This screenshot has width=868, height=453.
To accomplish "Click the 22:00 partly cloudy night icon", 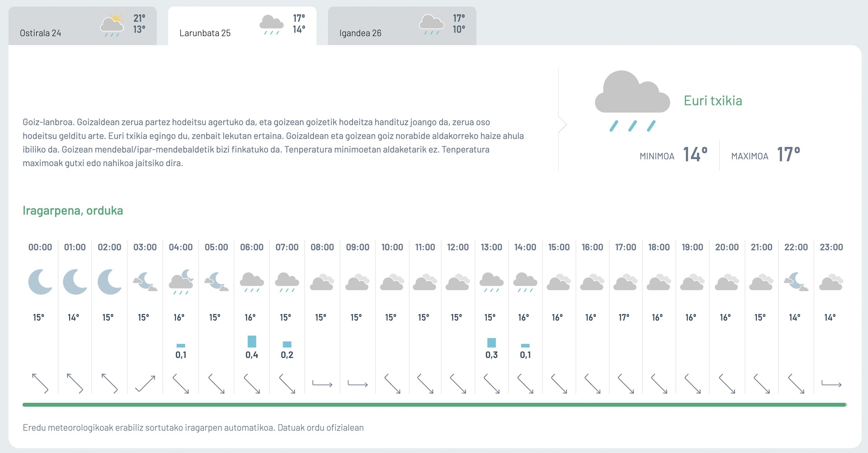I will tap(796, 282).
